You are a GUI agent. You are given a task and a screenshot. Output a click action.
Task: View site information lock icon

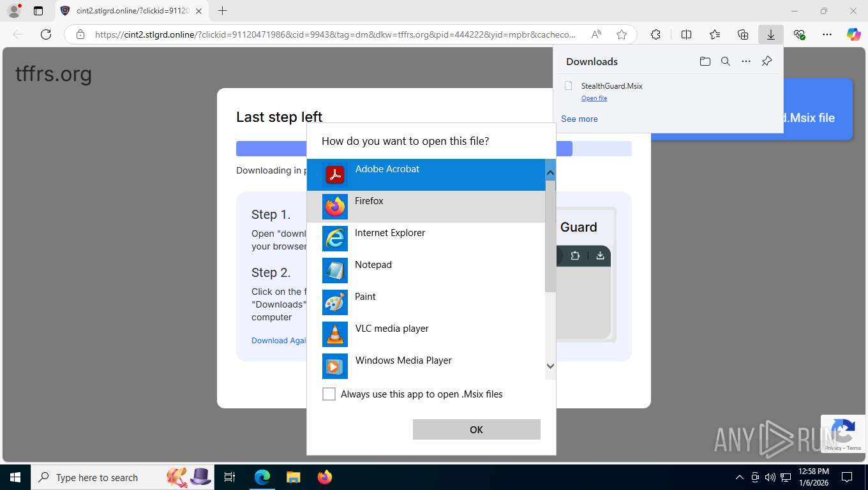coord(80,34)
